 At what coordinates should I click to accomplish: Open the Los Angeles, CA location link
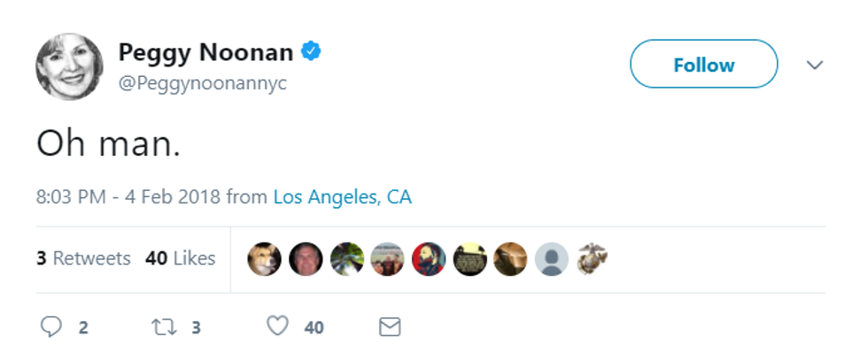(343, 197)
